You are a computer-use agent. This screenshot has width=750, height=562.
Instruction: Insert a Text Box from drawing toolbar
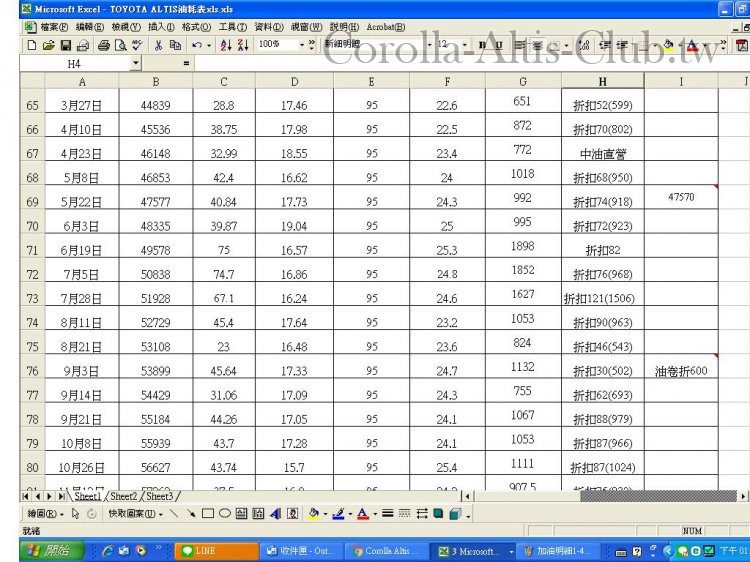(x=242, y=514)
